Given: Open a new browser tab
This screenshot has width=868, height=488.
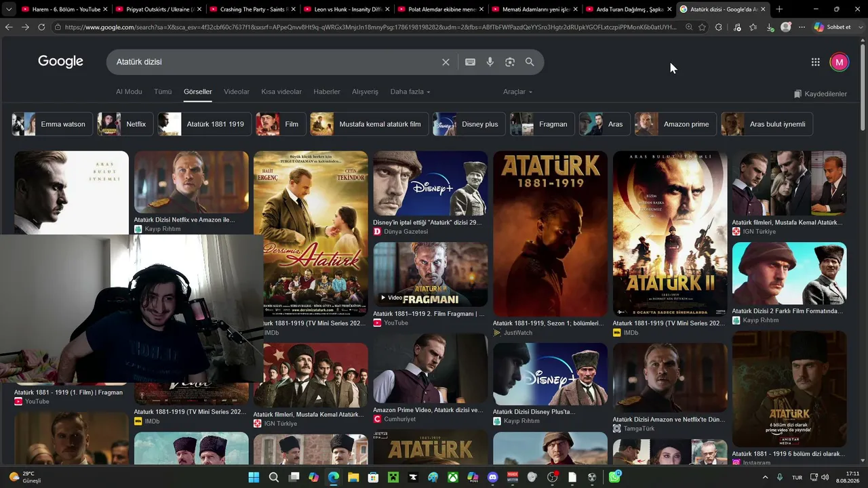Looking at the screenshot, I should (x=779, y=9).
